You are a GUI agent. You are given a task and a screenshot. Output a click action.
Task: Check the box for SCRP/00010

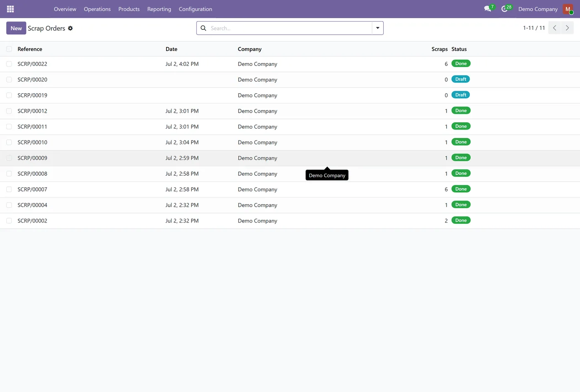[9, 143]
